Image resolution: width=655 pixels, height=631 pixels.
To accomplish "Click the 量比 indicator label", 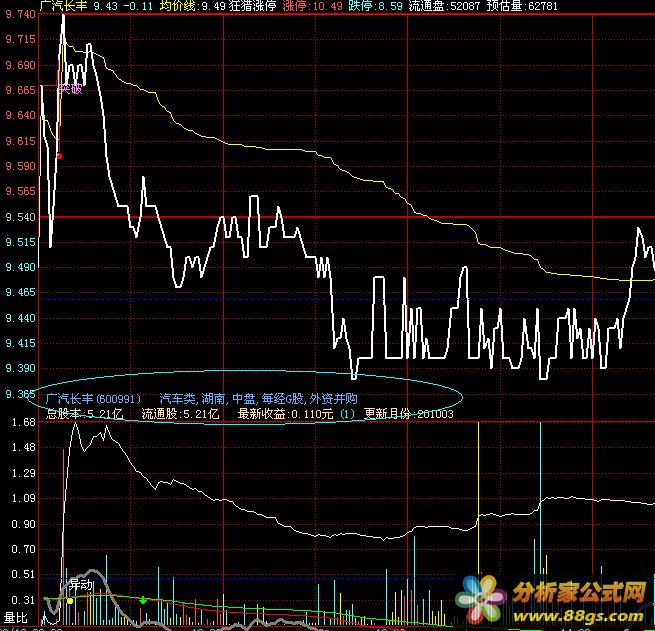I will [15, 618].
